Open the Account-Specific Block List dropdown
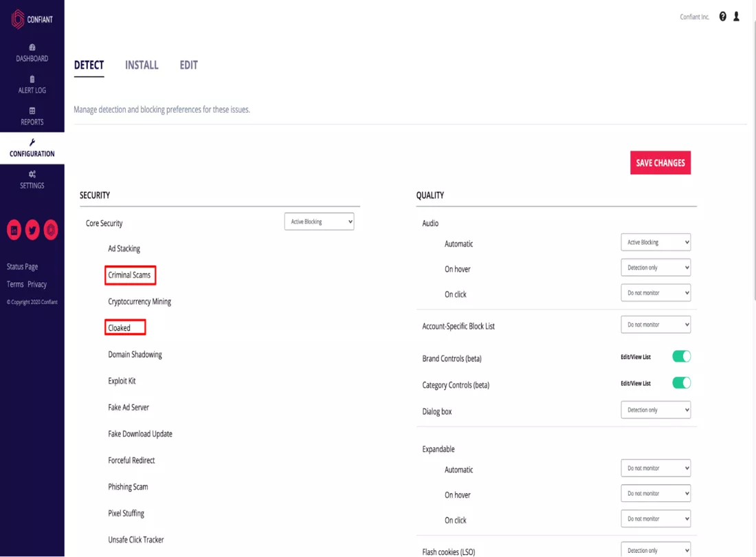Viewport: 756px width, 557px height. [656, 325]
